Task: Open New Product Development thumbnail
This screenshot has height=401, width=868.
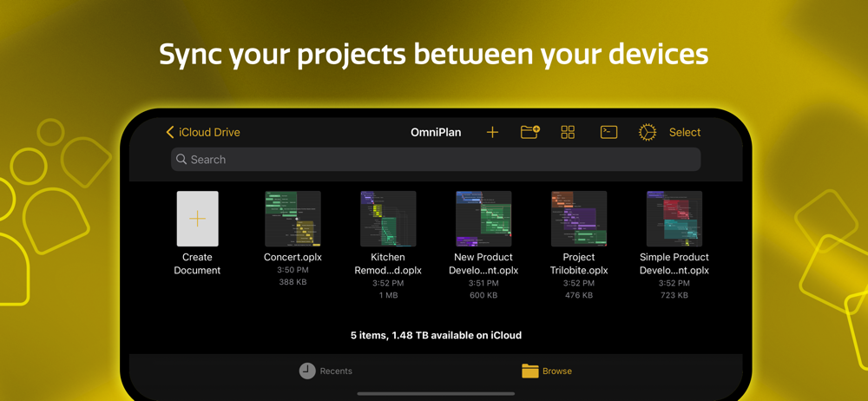Action: pyautogui.click(x=483, y=219)
